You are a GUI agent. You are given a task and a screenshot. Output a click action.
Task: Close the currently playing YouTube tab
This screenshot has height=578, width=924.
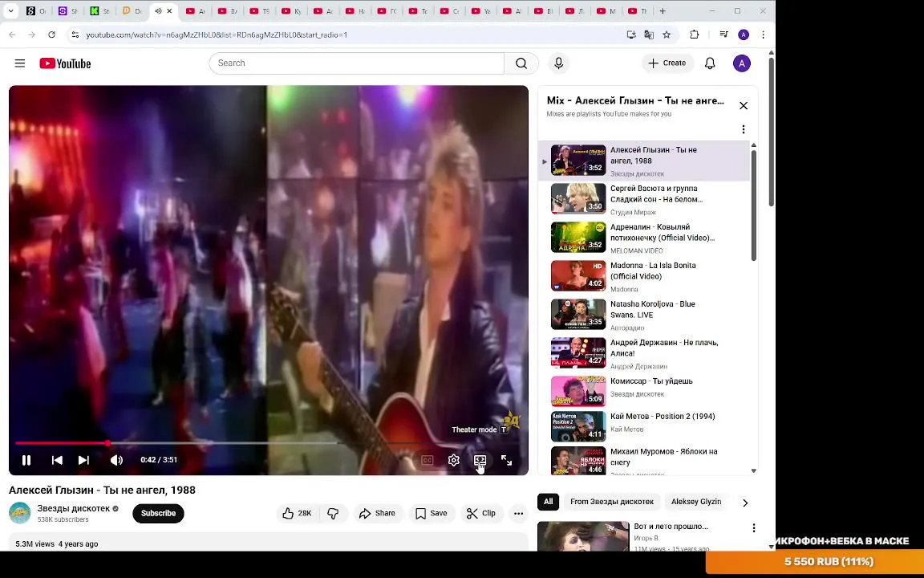(x=170, y=10)
